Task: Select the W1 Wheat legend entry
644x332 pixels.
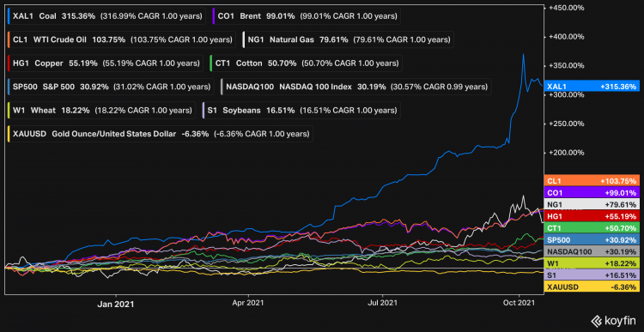Action: point(100,111)
